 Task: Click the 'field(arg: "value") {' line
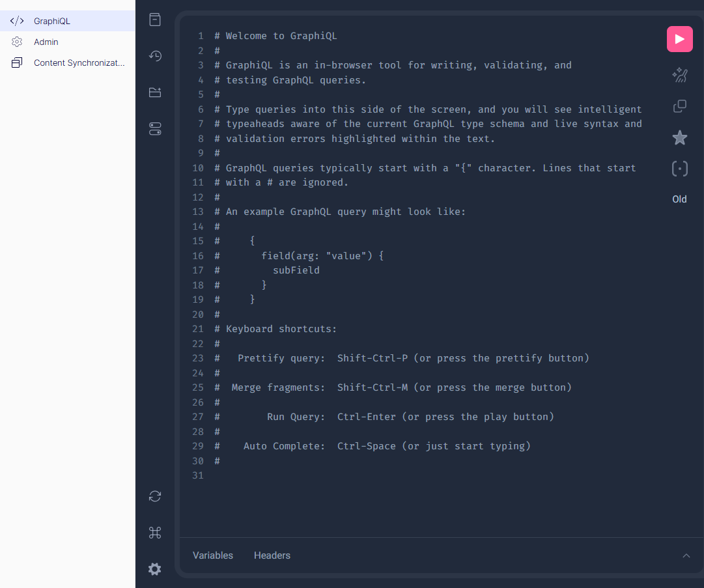[x=322, y=256]
